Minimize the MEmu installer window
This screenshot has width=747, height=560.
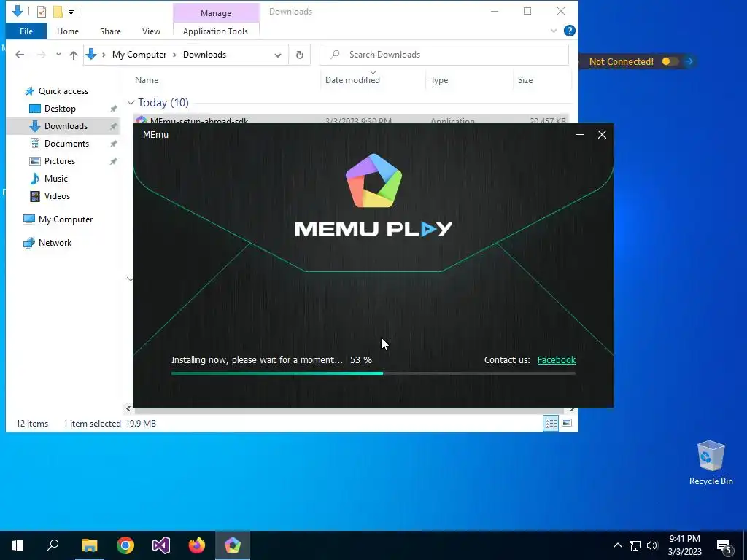579,135
